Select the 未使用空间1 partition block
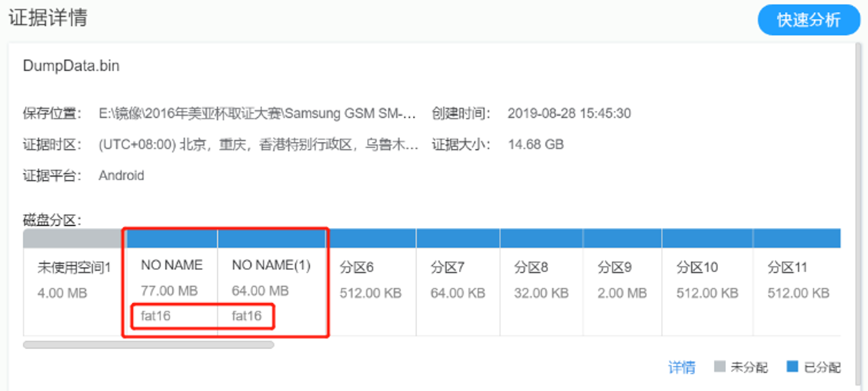 coord(74,282)
